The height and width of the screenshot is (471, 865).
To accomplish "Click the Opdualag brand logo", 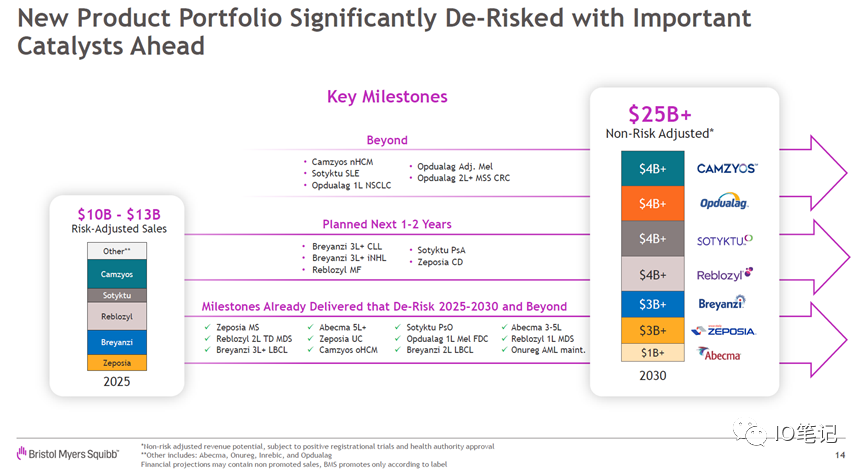I will coord(724,202).
